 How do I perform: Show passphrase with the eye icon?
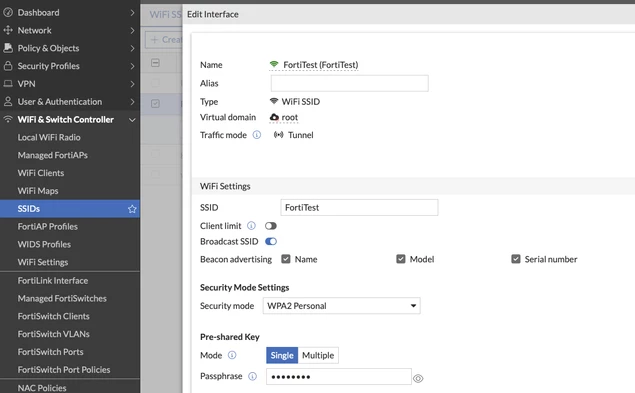click(418, 378)
